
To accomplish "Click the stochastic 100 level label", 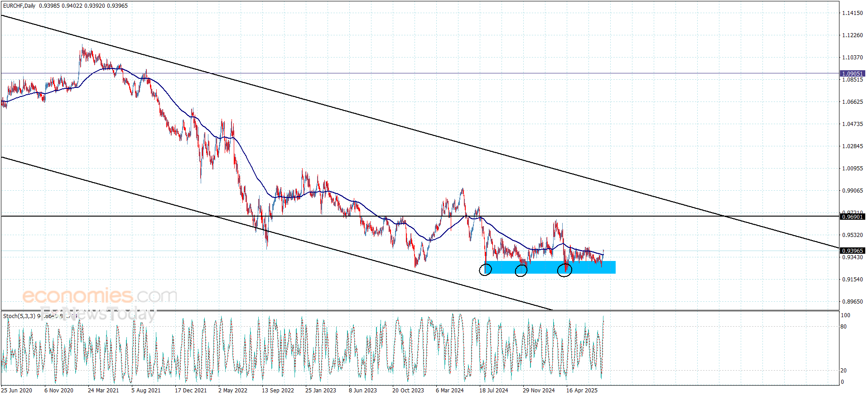I will coord(845,315).
